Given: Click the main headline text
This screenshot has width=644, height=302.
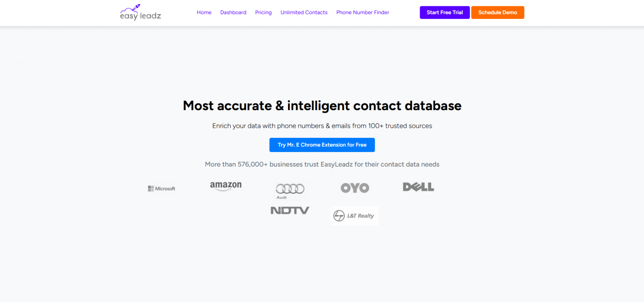Looking at the screenshot, I should click(x=322, y=106).
